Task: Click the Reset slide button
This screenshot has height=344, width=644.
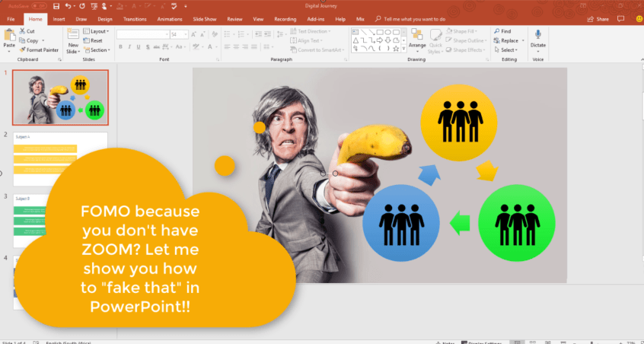Action: pos(95,40)
